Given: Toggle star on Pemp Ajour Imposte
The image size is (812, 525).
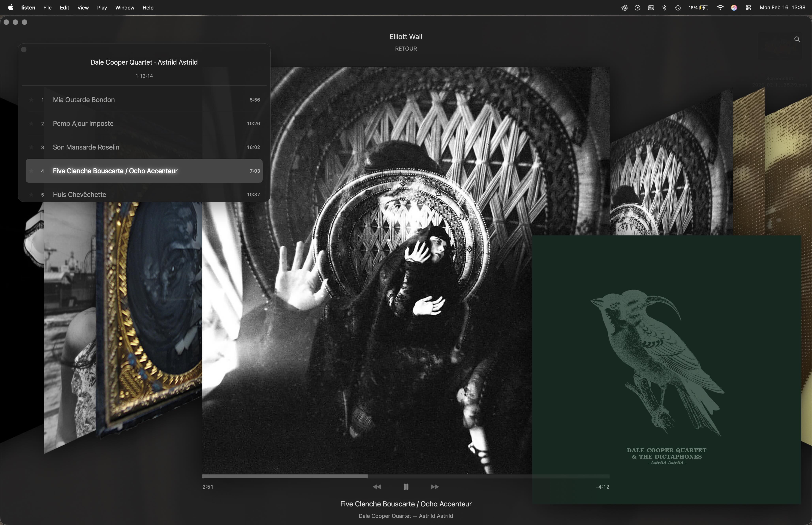Looking at the screenshot, I should (31, 124).
